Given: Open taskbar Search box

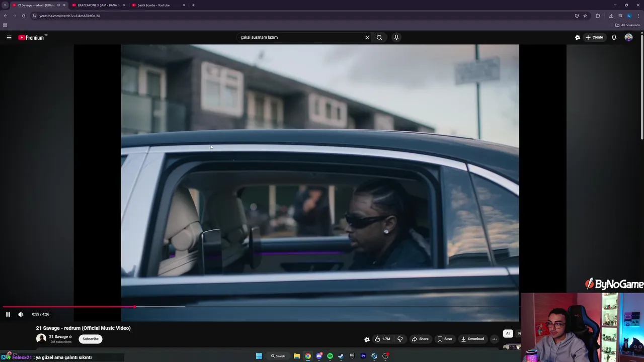Looking at the screenshot, I should click(278, 356).
